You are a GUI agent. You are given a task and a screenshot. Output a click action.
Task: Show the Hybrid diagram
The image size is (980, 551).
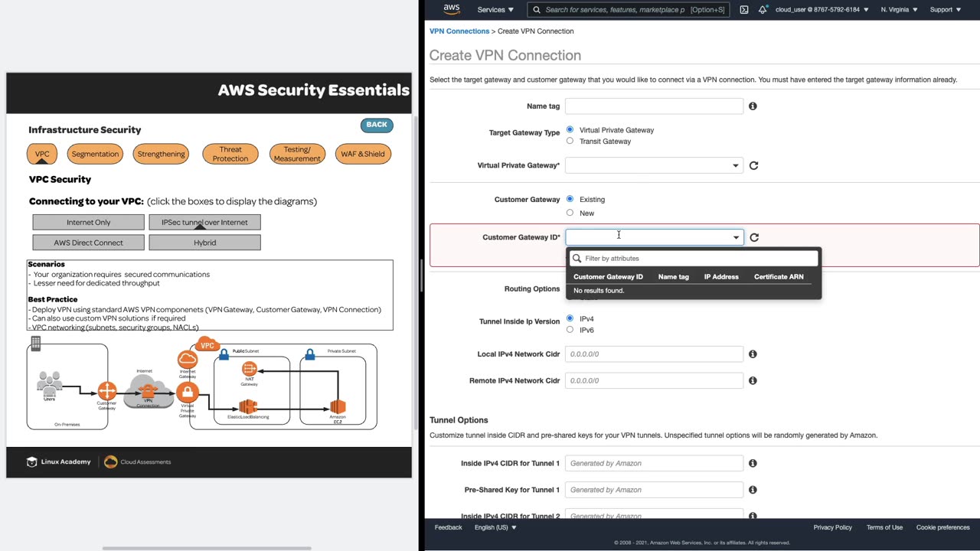coord(204,243)
